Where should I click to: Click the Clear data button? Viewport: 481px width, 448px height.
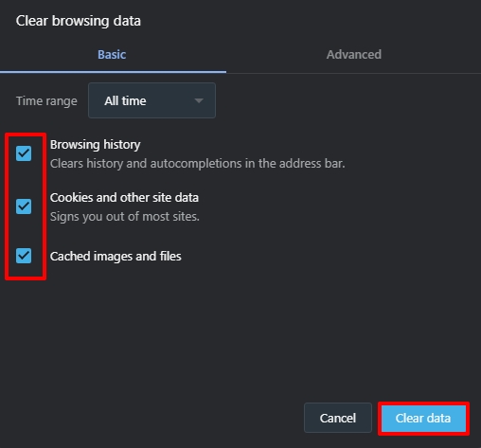[423, 418]
